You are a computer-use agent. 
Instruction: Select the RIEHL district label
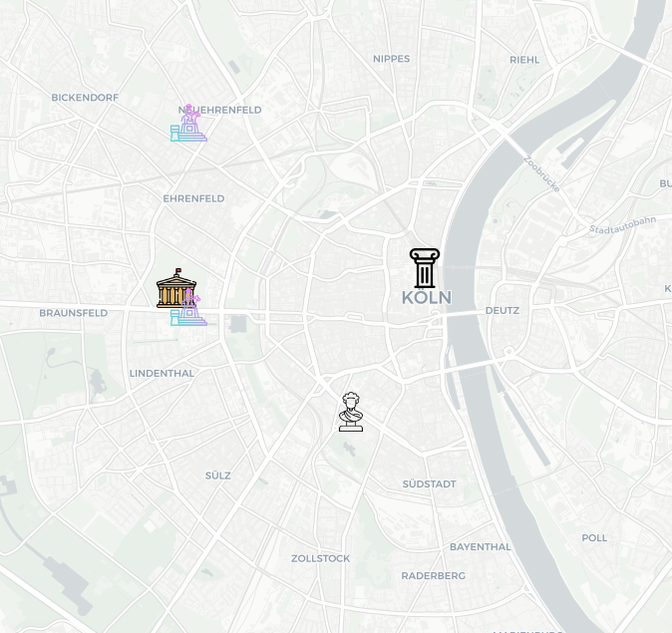click(x=524, y=60)
